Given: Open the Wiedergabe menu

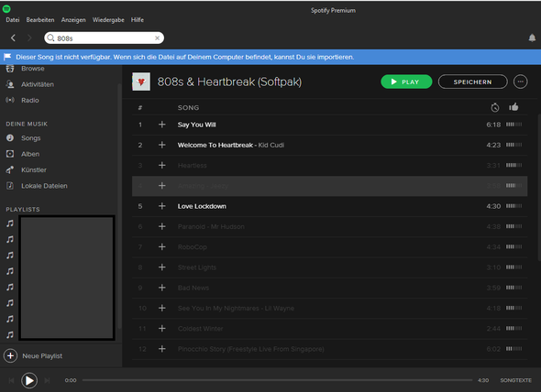Looking at the screenshot, I should tap(108, 20).
